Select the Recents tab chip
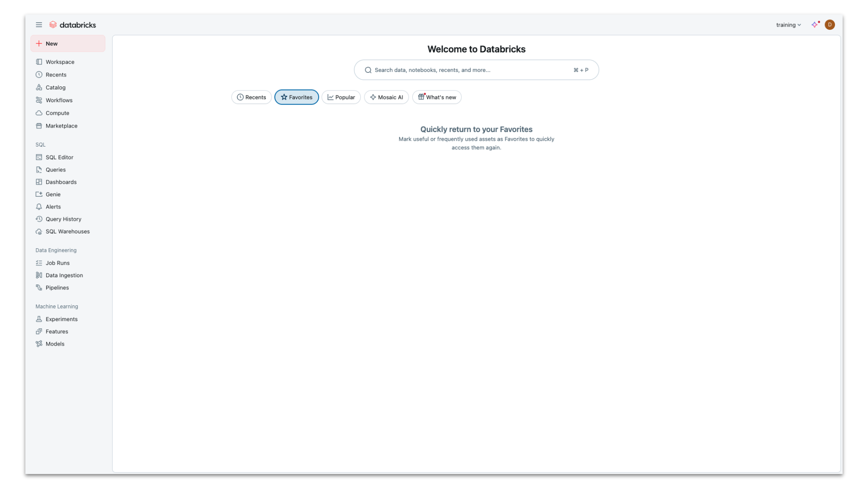 (251, 97)
